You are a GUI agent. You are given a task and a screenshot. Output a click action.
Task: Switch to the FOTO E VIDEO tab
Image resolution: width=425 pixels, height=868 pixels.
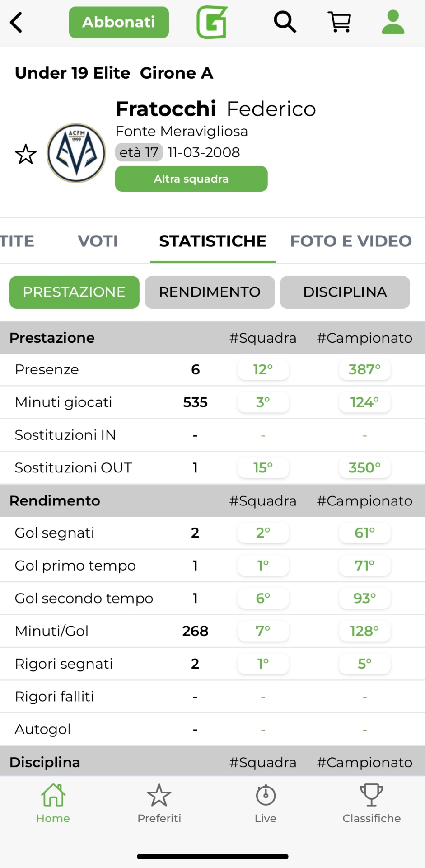click(351, 241)
